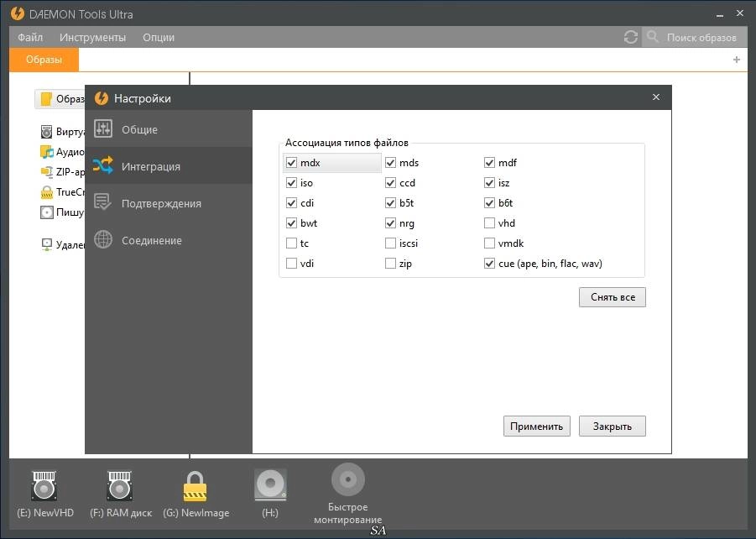Select the (E:) NewVHD drive icon
The height and width of the screenshot is (539, 756).
click(x=44, y=485)
